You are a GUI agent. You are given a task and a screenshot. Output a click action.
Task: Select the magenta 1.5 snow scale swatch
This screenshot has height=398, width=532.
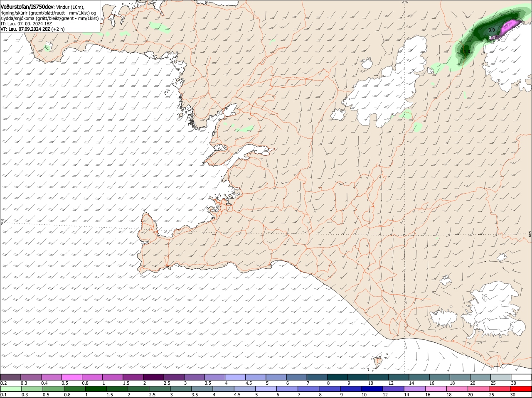pos(133,377)
